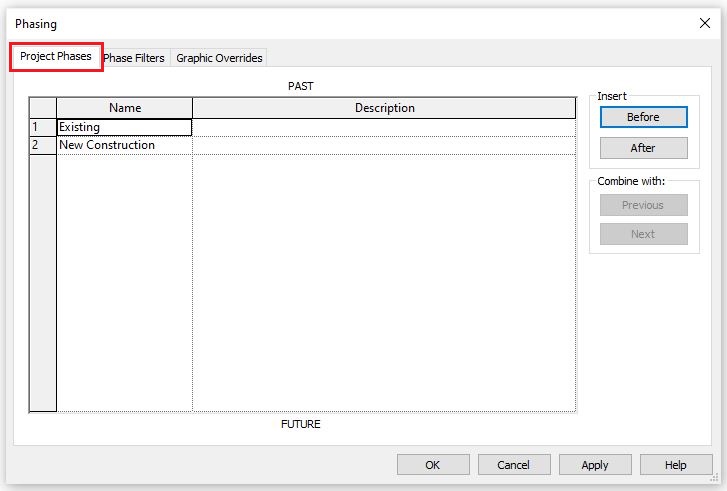This screenshot has width=727, height=491.
Task: Select row number 2 header
Action: click(x=42, y=145)
